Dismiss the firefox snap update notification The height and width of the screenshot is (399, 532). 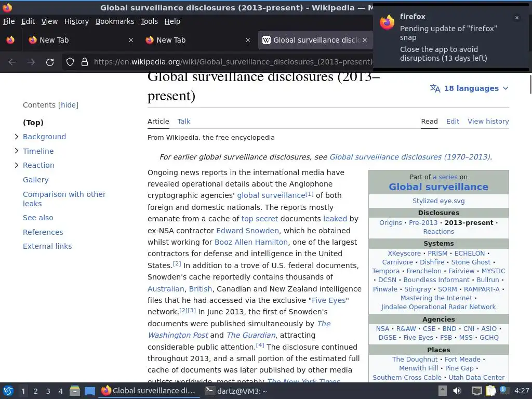click(x=517, y=18)
